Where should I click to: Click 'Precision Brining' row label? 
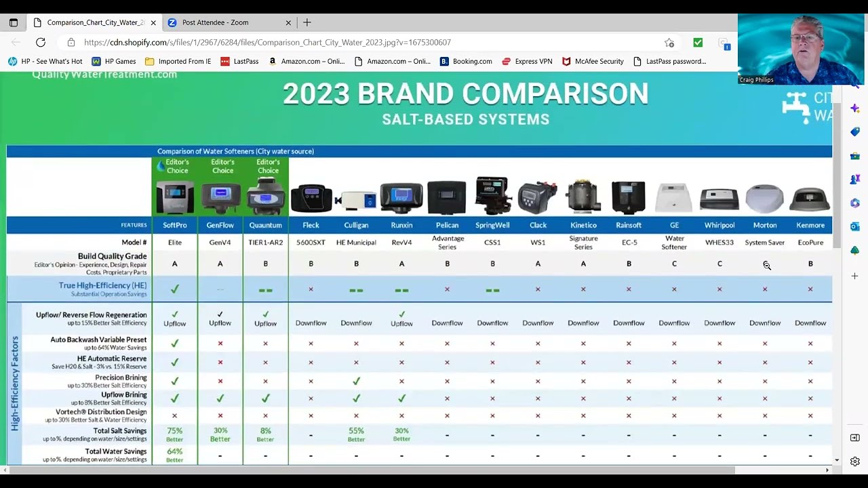[121, 378]
